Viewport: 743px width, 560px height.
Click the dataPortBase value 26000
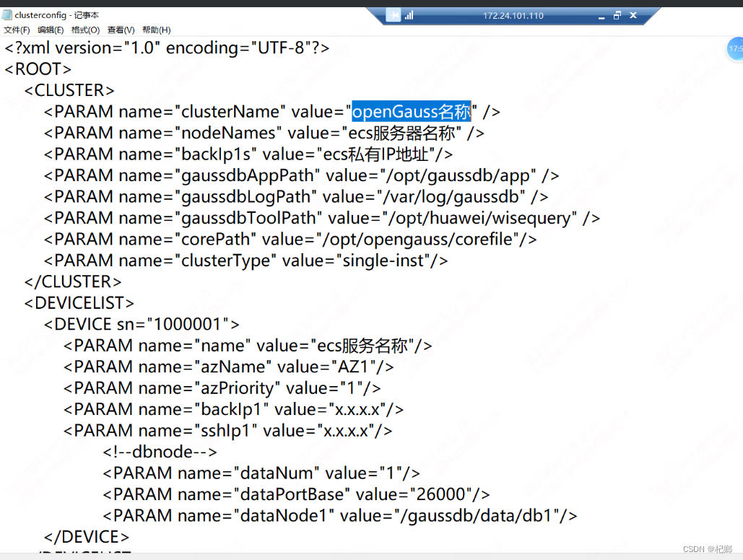[x=441, y=494]
